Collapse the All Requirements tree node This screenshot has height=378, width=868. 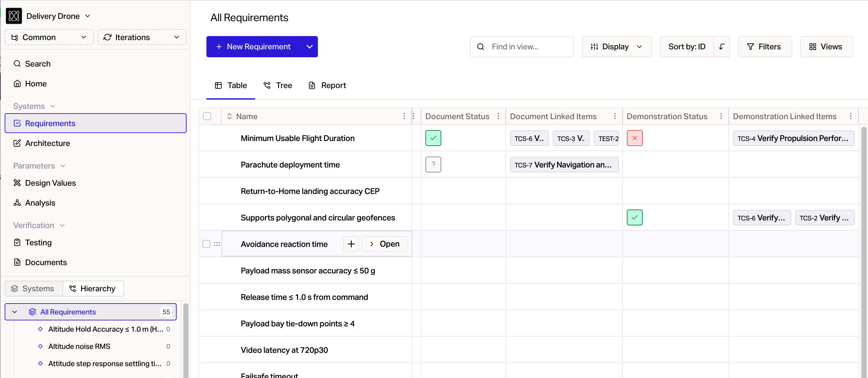15,311
